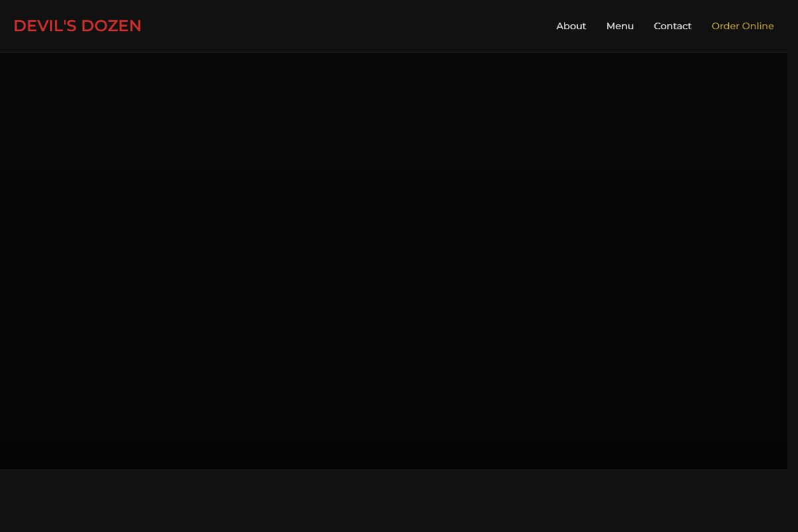Click the gold Order Online link
Viewport: 798px width, 532px height.
click(742, 26)
